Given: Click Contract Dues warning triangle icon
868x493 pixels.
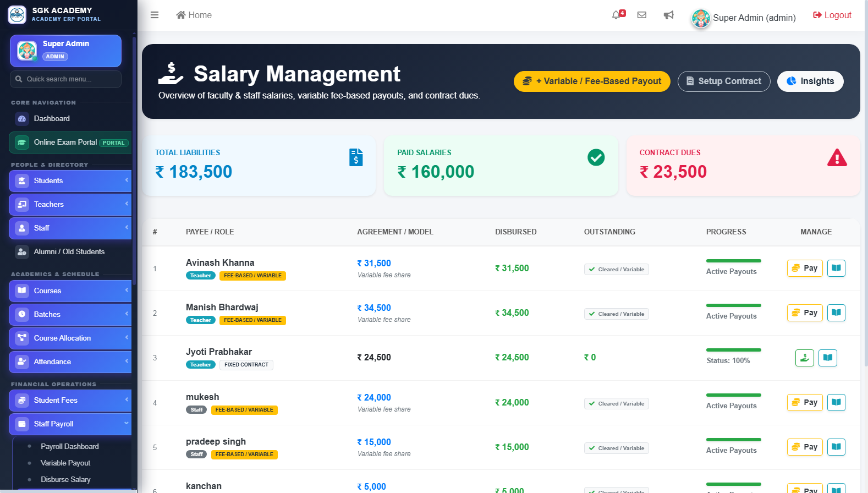Looking at the screenshot, I should [837, 157].
